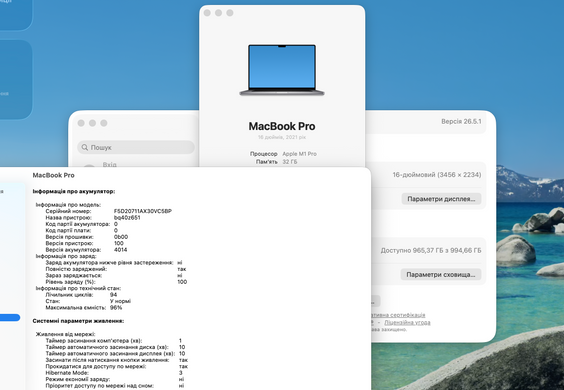Viewport: 564px width, 390px height.
Task: Close the System Settings window
Action: click(x=81, y=123)
